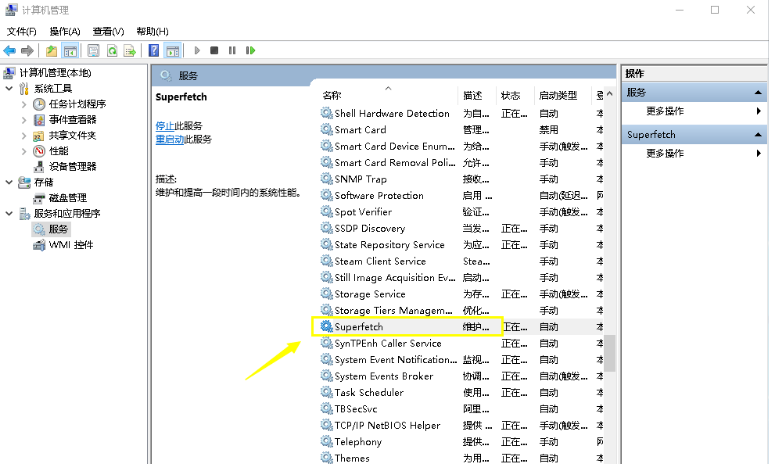Click the Help question mark toolbar icon
769x464 pixels.
coord(154,50)
